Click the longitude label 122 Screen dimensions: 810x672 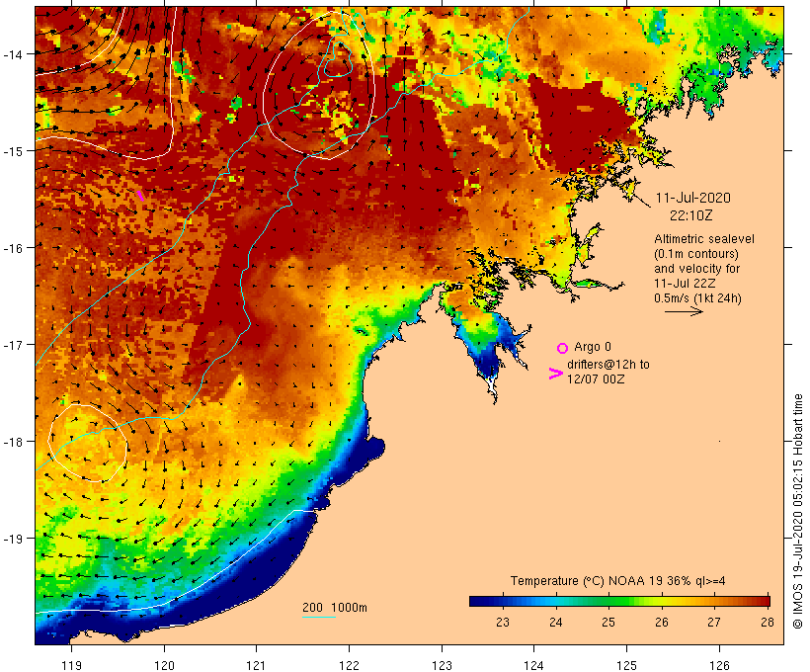click(350, 665)
